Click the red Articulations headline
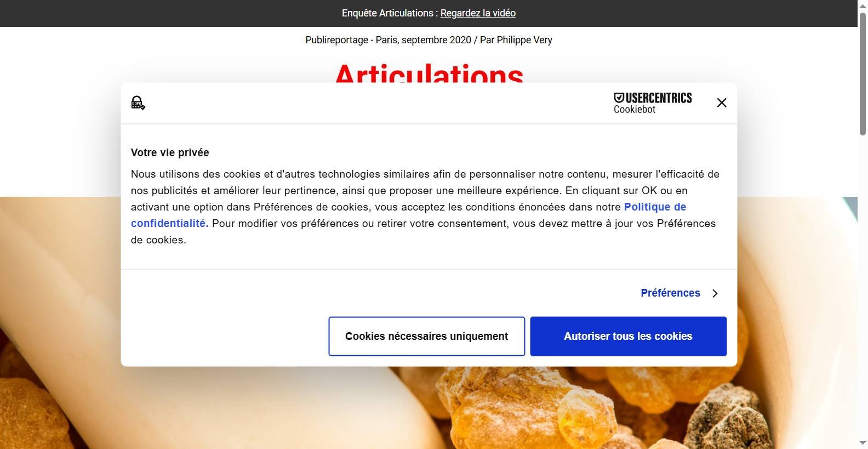Viewport: 868px width, 449px height. [x=429, y=73]
